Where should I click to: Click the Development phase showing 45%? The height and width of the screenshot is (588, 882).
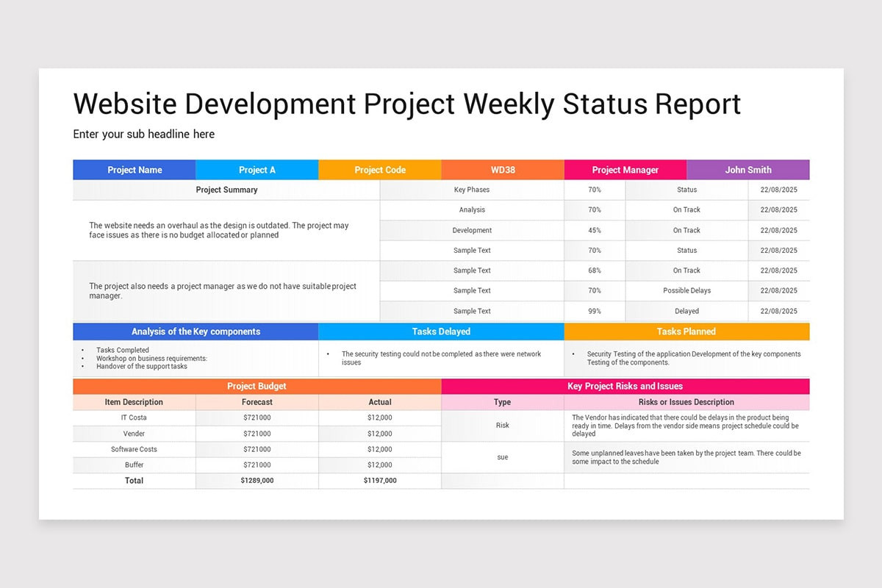click(473, 230)
